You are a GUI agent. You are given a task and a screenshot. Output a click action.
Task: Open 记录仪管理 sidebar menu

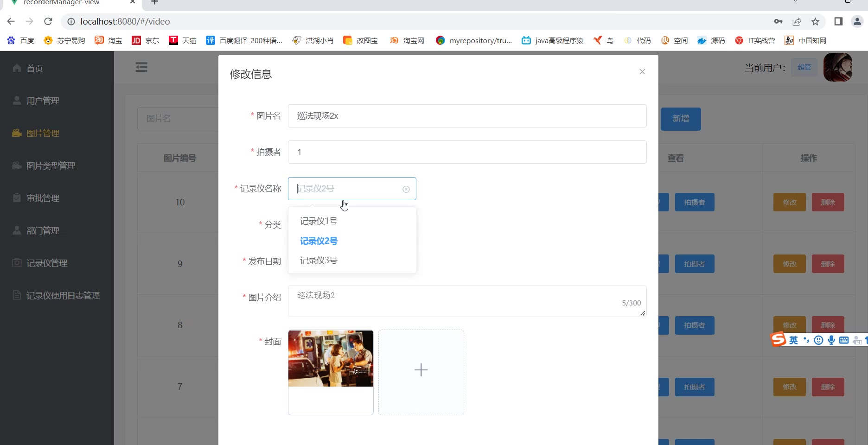pos(47,263)
